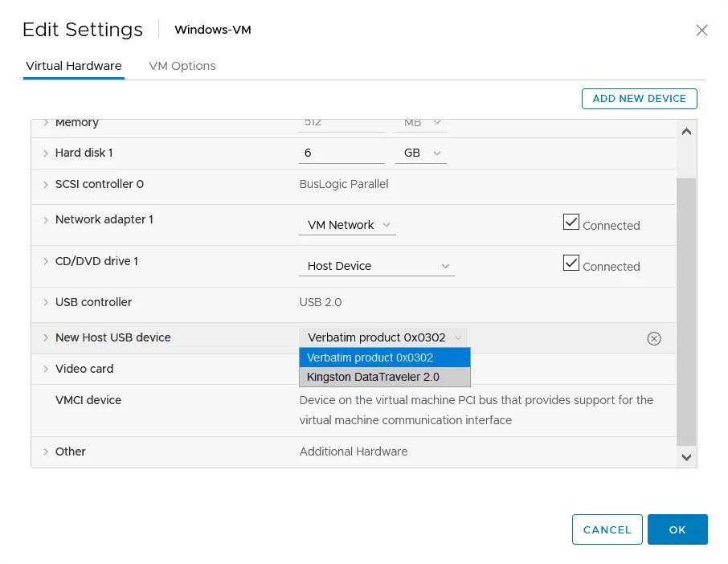728x564 pixels.
Task: Cancel the settings changes
Action: click(607, 529)
